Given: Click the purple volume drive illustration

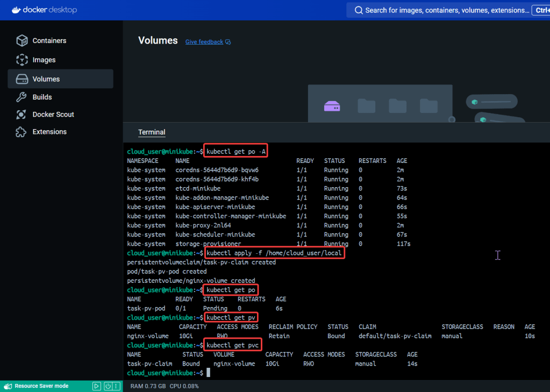Looking at the screenshot, I should pyautogui.click(x=332, y=106).
